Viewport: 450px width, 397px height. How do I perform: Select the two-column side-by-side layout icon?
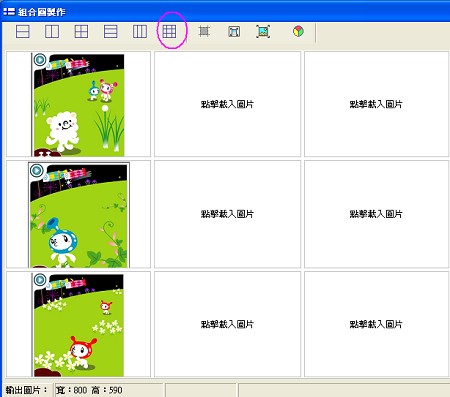pyautogui.click(x=52, y=32)
